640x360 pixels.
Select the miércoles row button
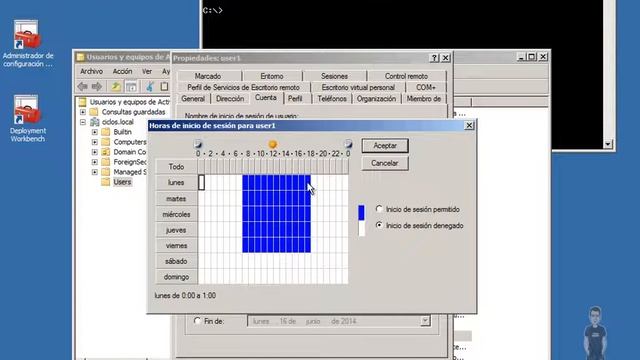pos(176,214)
